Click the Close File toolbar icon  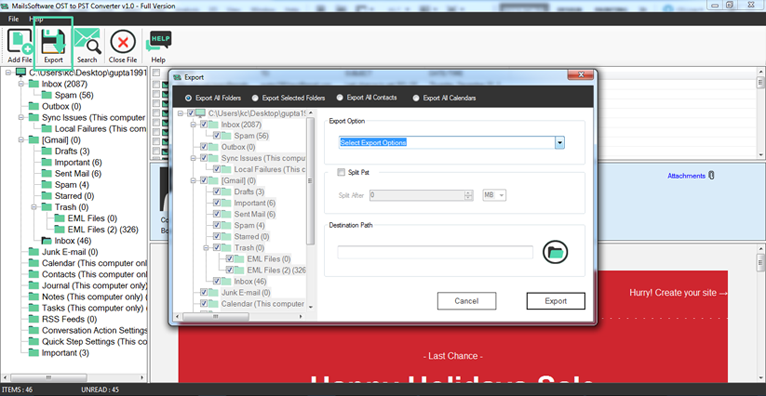pyautogui.click(x=123, y=46)
